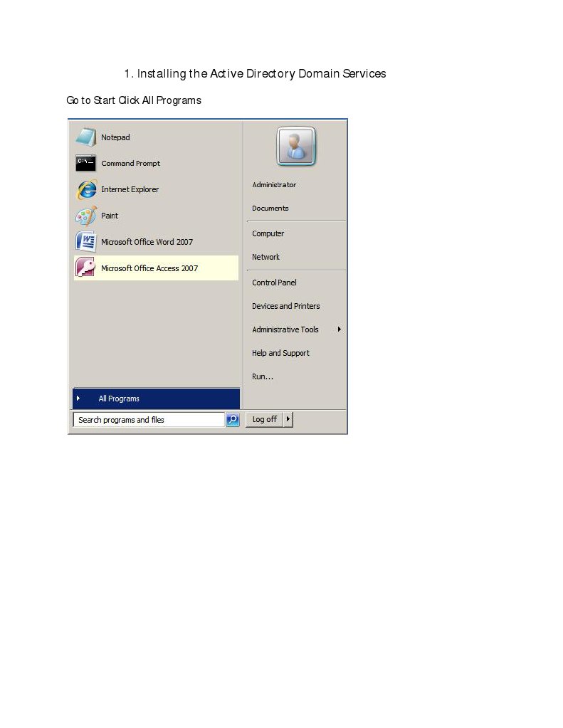563x728 pixels.
Task: Select the Paint menu label
Action: (x=110, y=216)
